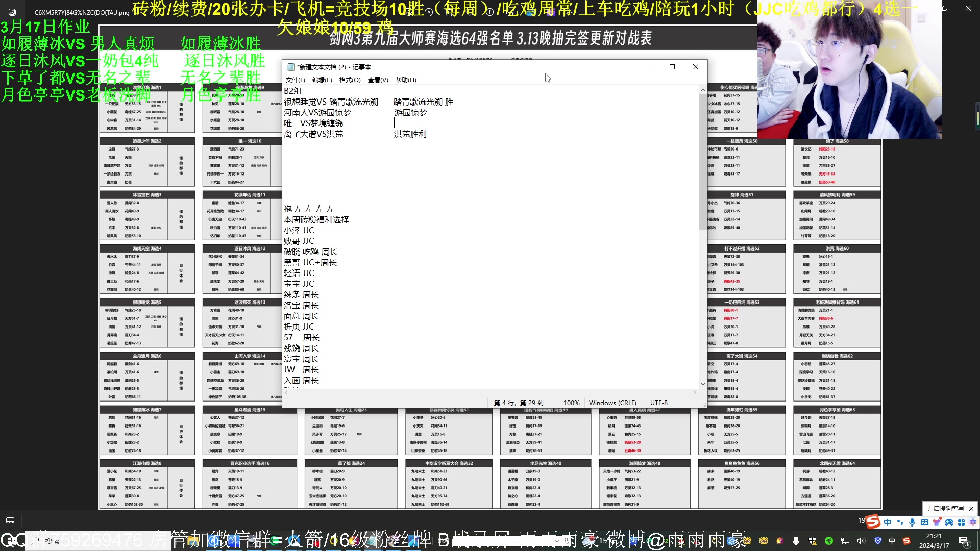Click the '入画 周长' line in Notepad

302,381
